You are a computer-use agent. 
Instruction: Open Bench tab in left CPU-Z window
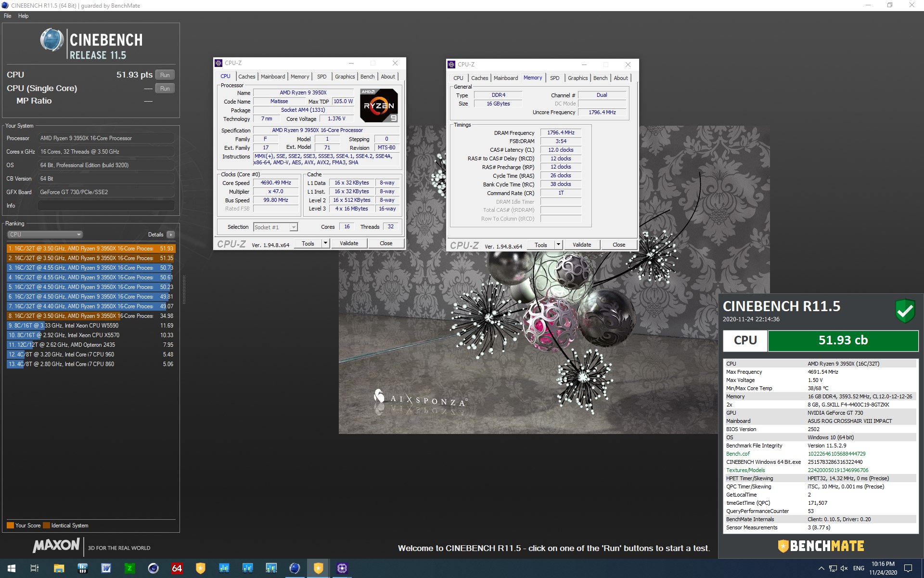pos(367,77)
